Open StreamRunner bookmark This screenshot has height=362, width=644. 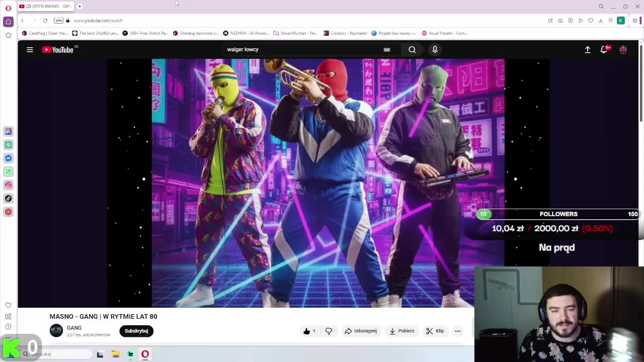[x=295, y=33]
